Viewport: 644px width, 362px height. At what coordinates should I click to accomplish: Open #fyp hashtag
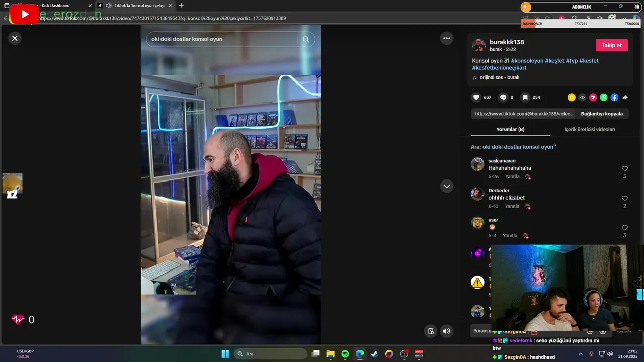(572, 61)
